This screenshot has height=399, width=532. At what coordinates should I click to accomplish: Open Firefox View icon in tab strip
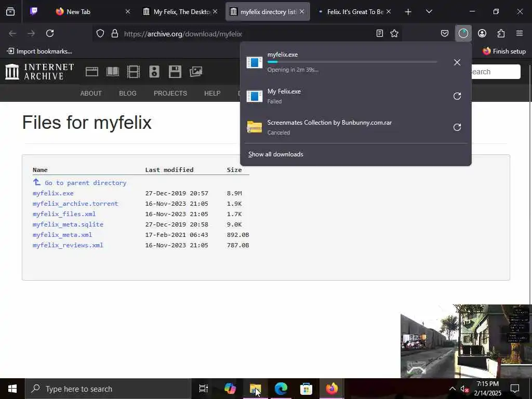point(10,12)
